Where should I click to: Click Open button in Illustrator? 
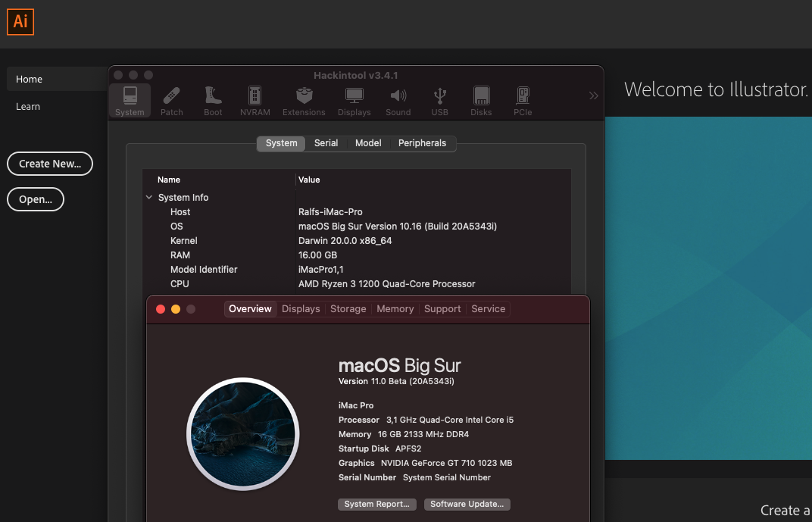tap(35, 199)
